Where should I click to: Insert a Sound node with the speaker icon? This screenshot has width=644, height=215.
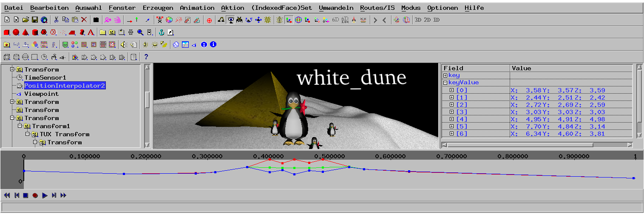(x=123, y=44)
